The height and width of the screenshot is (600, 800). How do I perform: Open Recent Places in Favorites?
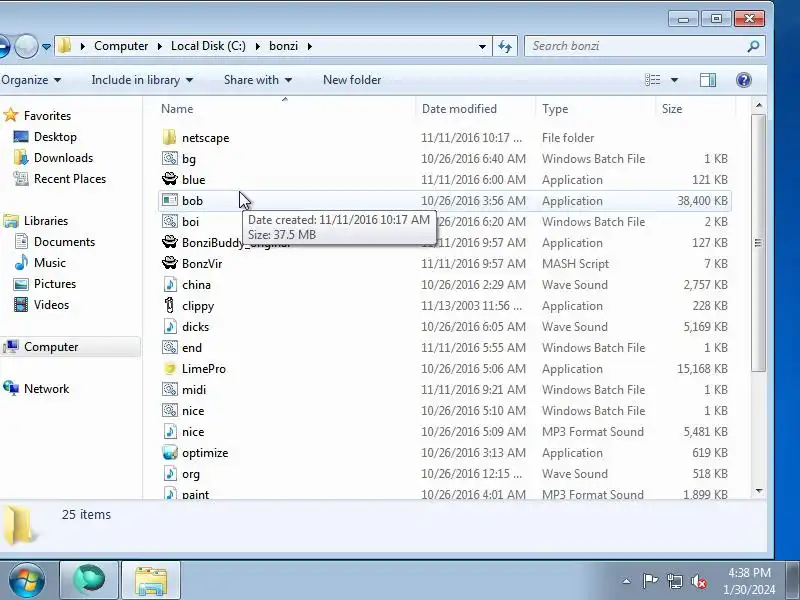[70, 179]
